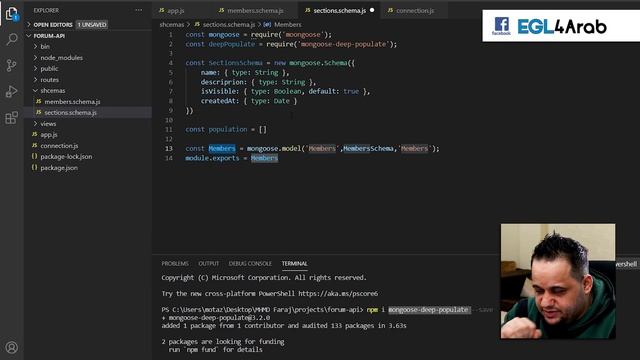Image resolution: width=640 pixels, height=360 pixels.
Task: Click 'mongoose-deep-populate@3.2.0' in terminal output
Action: [219, 318]
